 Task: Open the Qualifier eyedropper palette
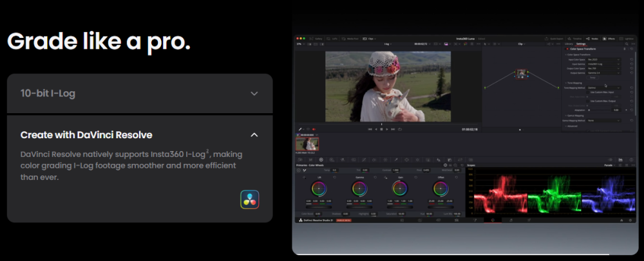pyautogui.click(x=396, y=160)
